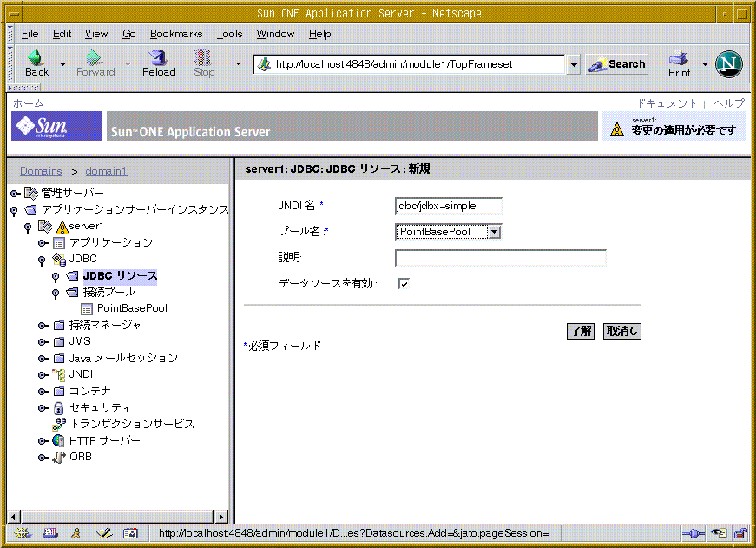Open the Tools menu
Image resolution: width=756 pixels, height=548 pixels.
[x=229, y=34]
